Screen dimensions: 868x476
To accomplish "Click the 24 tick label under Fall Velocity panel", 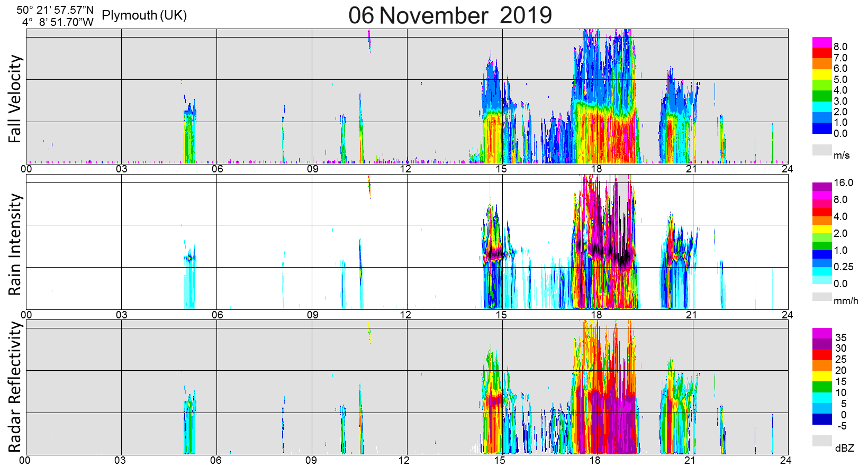I will 787,169.
